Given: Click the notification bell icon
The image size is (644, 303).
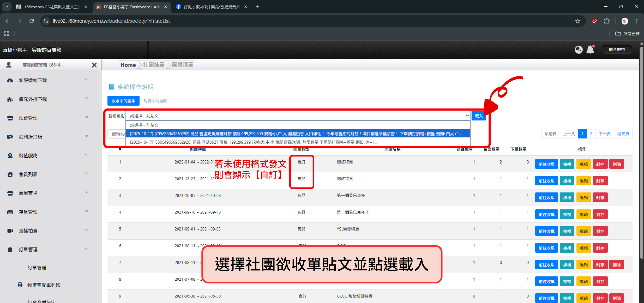Looking at the screenshot, I should coord(590,50).
